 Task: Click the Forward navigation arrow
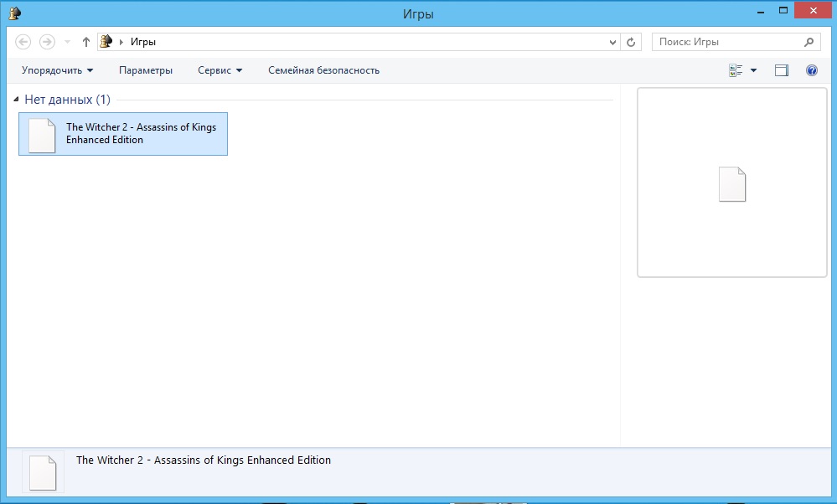coord(47,42)
